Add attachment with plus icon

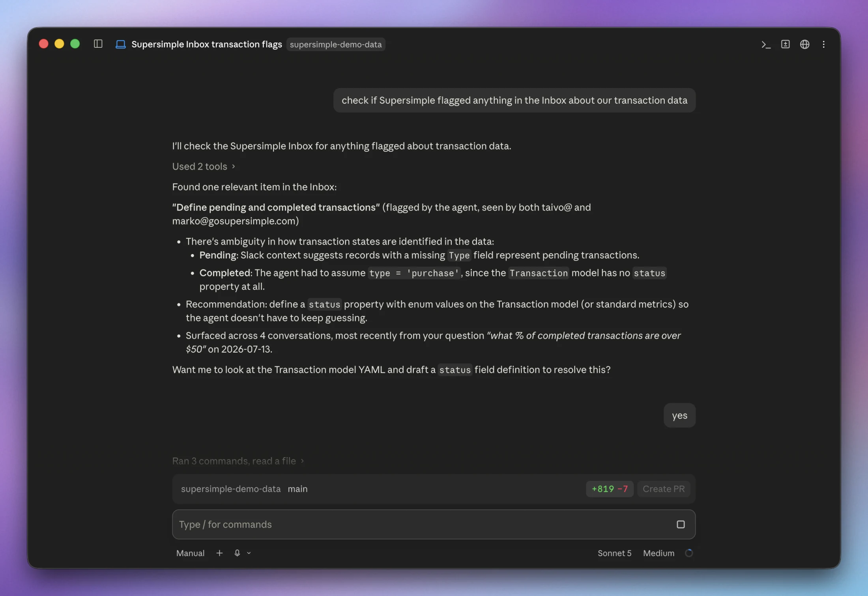[x=219, y=553]
